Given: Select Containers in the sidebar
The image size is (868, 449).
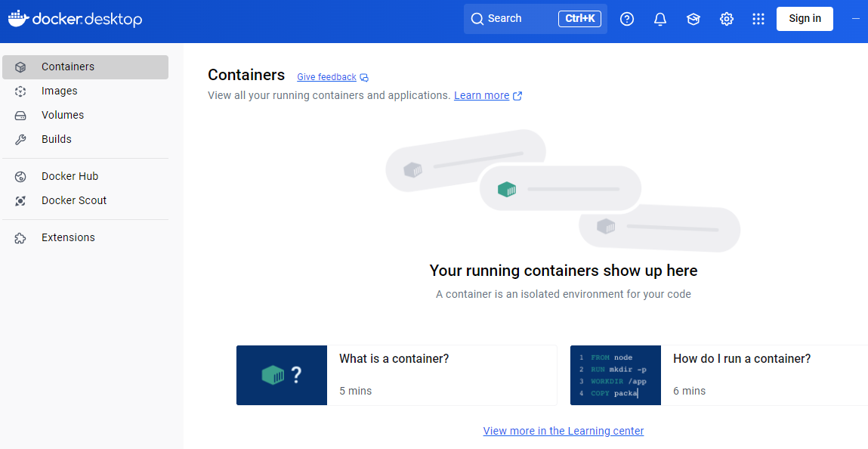Looking at the screenshot, I should 85,67.
